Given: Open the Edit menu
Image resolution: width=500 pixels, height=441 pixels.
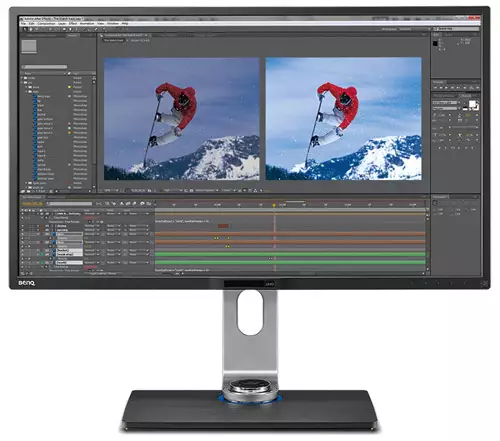Looking at the screenshot, I should point(32,24).
